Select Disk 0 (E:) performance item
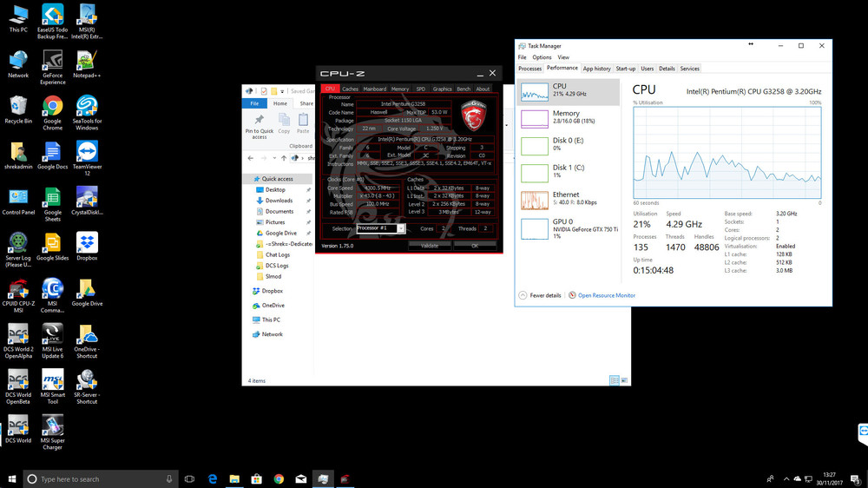This screenshot has width=868, height=488. (569, 146)
